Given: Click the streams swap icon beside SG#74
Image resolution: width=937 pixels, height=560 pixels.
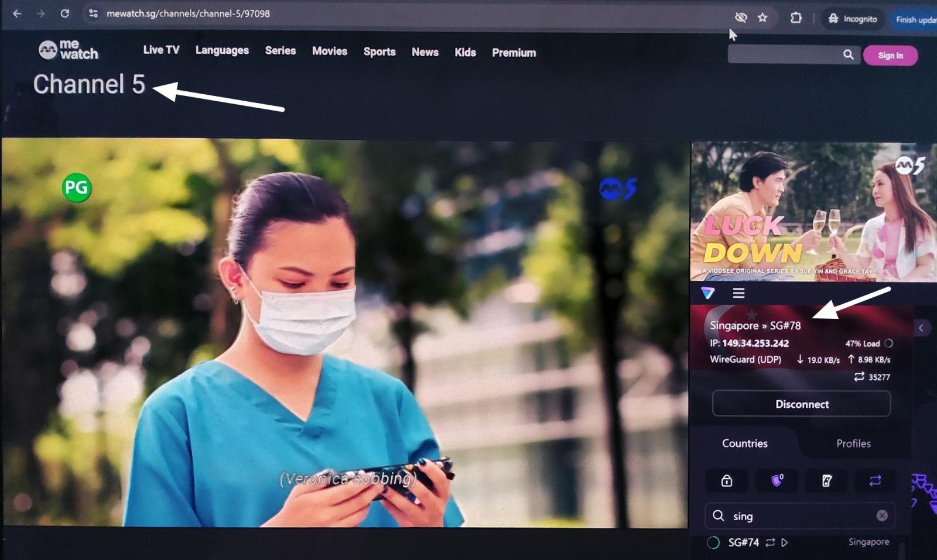Looking at the screenshot, I should tap(770, 543).
